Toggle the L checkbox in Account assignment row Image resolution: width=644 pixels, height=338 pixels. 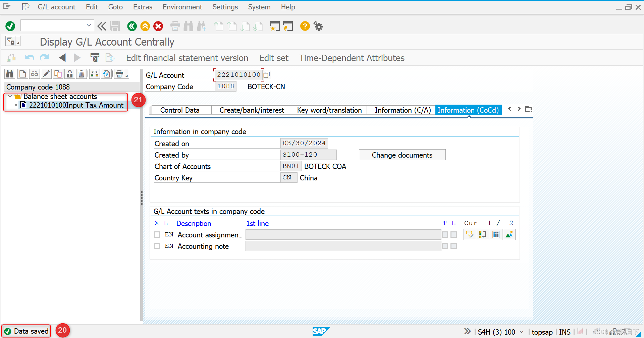pyautogui.click(x=454, y=234)
